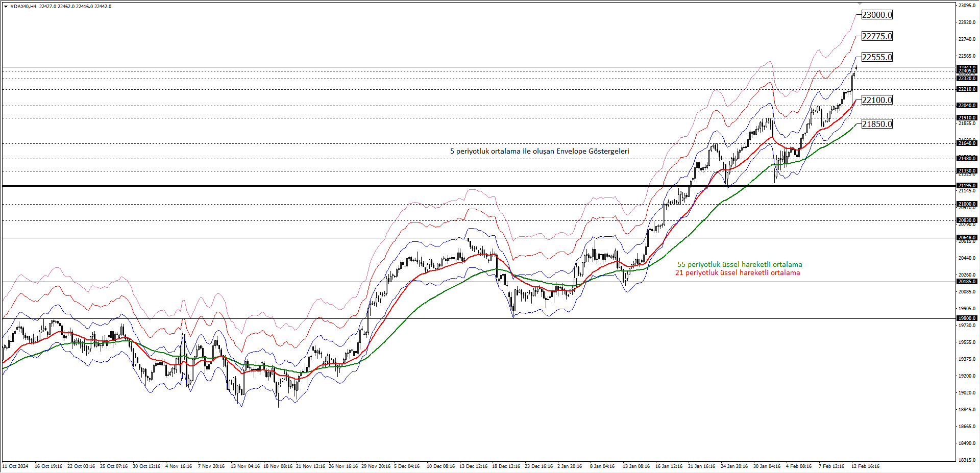Click the 21195.0 thick horizontal line price tag
Viewport: 980px width, 473px height.
967,186
